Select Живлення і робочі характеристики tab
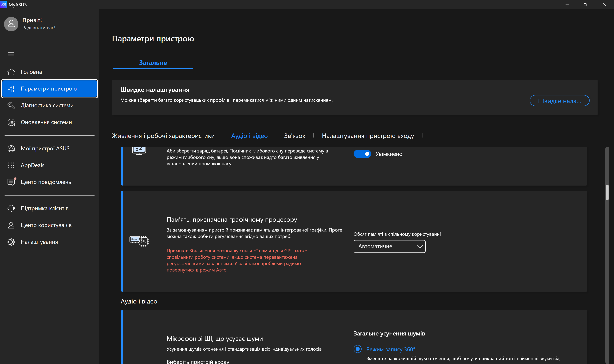Viewport: 614px width, 364px height. click(163, 136)
